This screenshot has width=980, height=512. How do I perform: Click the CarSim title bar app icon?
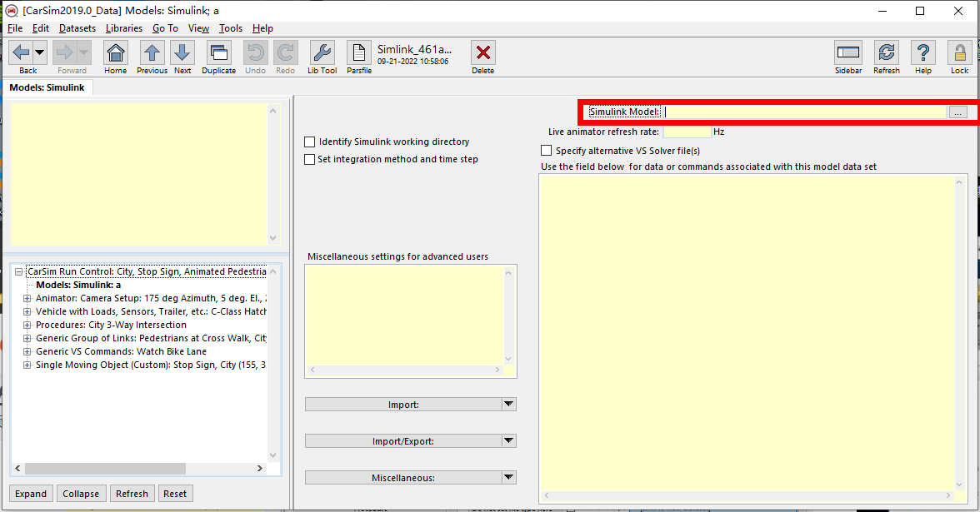click(x=12, y=11)
